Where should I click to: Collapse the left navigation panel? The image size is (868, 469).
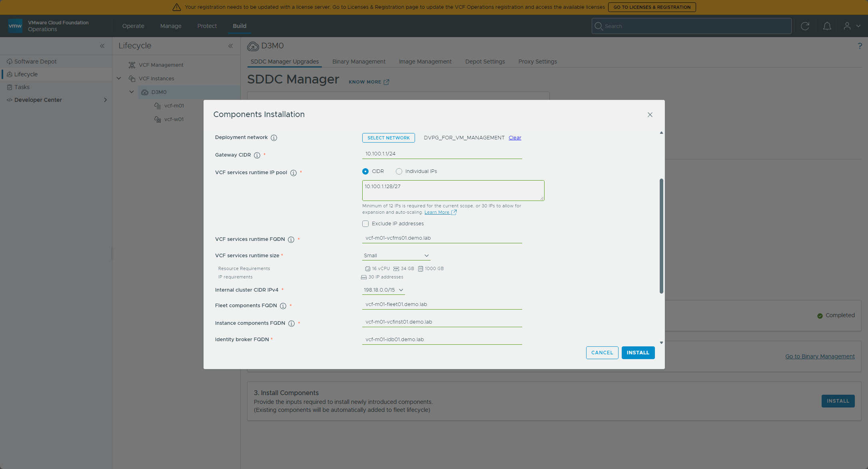pyautogui.click(x=102, y=46)
